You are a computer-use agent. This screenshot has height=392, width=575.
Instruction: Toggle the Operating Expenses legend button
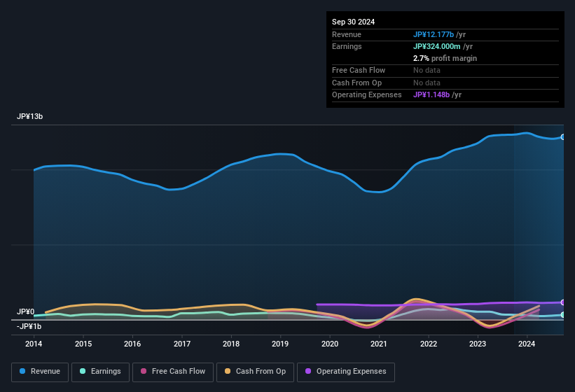pos(346,372)
